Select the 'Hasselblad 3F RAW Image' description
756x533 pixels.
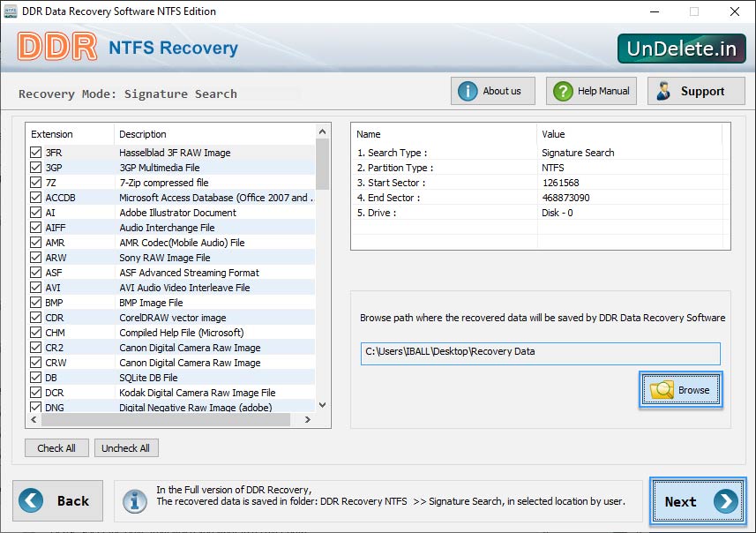175,153
